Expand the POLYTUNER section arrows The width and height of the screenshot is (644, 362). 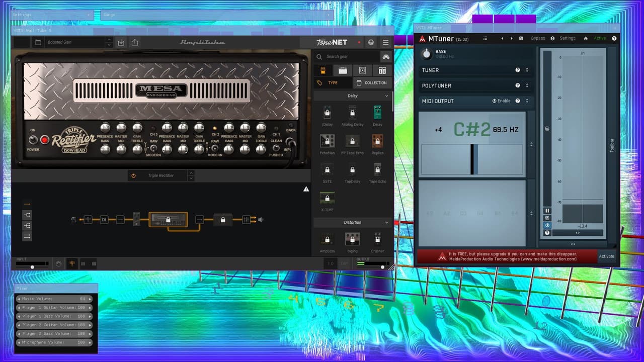[x=527, y=86]
